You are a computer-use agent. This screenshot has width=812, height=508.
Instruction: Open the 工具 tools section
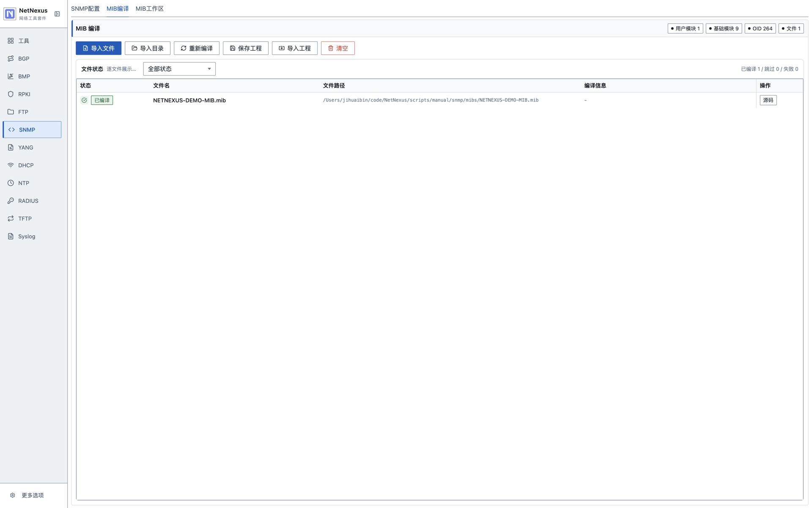(x=32, y=41)
